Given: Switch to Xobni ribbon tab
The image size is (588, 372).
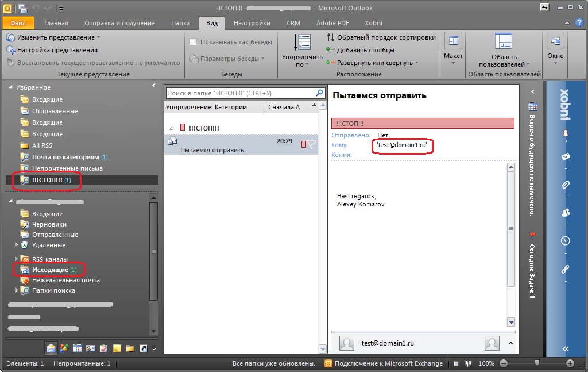Looking at the screenshot, I should pos(373,23).
